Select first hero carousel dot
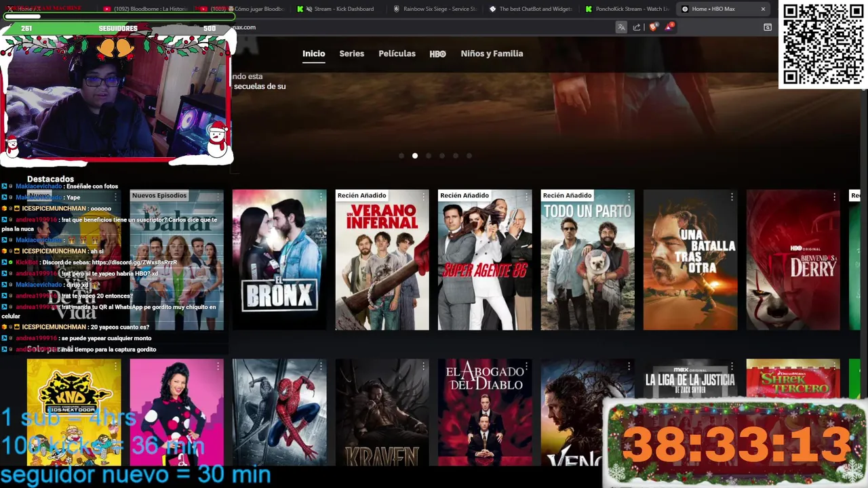868x488 pixels. (401, 156)
